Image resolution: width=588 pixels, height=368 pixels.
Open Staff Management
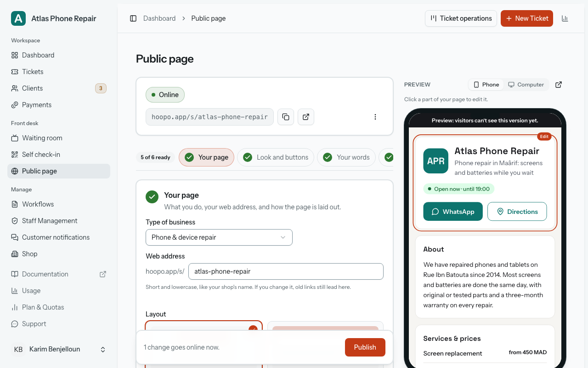click(59, 221)
